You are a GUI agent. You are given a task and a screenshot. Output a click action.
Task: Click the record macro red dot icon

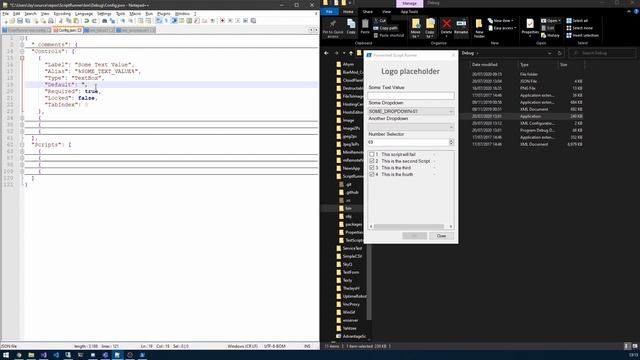222,21
